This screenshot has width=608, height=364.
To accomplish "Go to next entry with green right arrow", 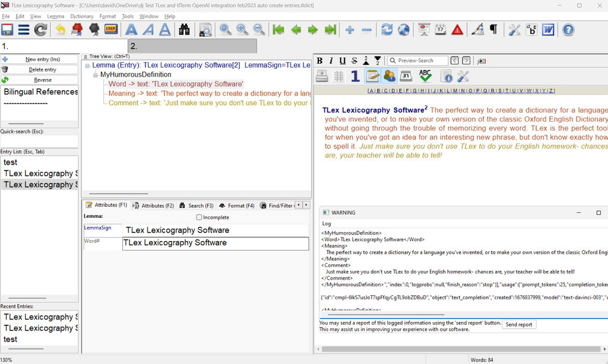I will (313, 30).
